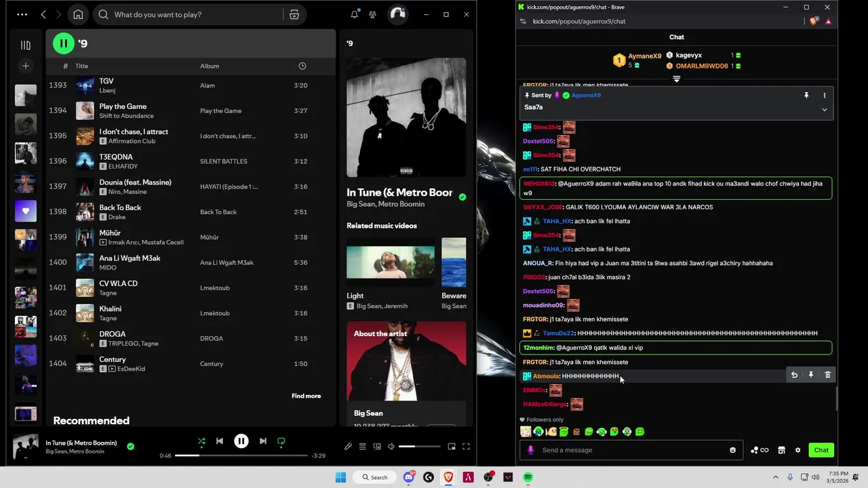Click the Brave Shields lion icon
Screen dimensions: 868x488
pyautogui.click(x=814, y=21)
